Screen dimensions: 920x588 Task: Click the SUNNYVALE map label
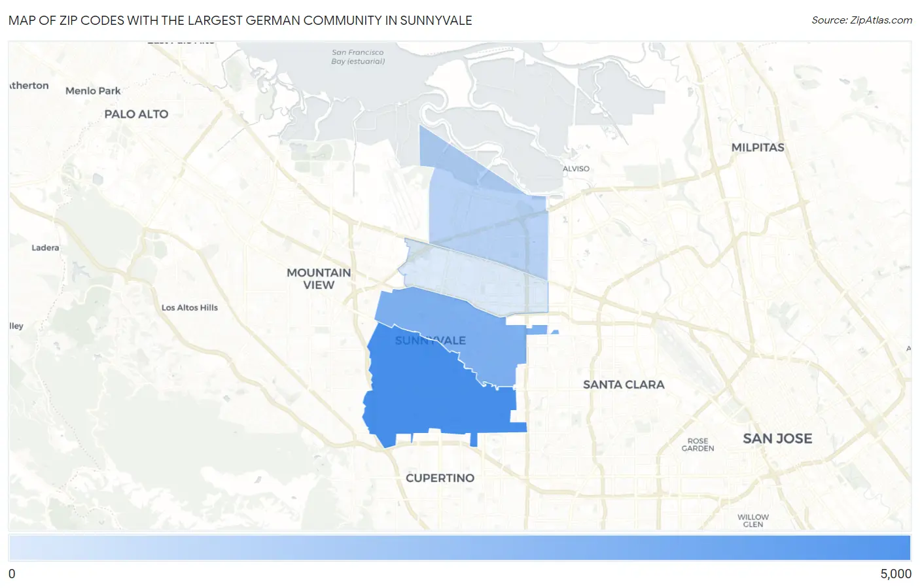pyautogui.click(x=431, y=341)
